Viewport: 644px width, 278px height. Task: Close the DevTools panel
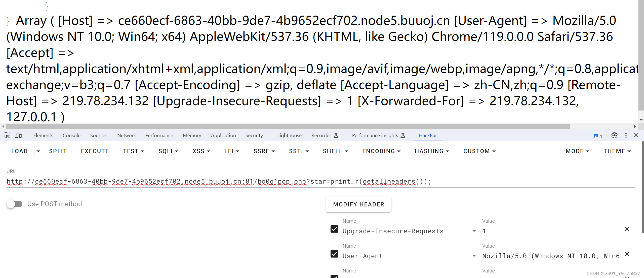click(636, 135)
